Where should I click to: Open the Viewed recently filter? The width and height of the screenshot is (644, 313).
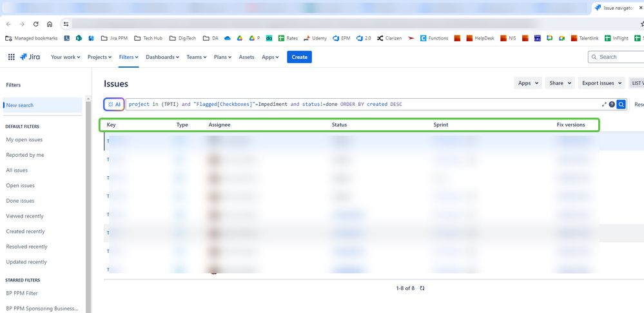[x=24, y=216]
